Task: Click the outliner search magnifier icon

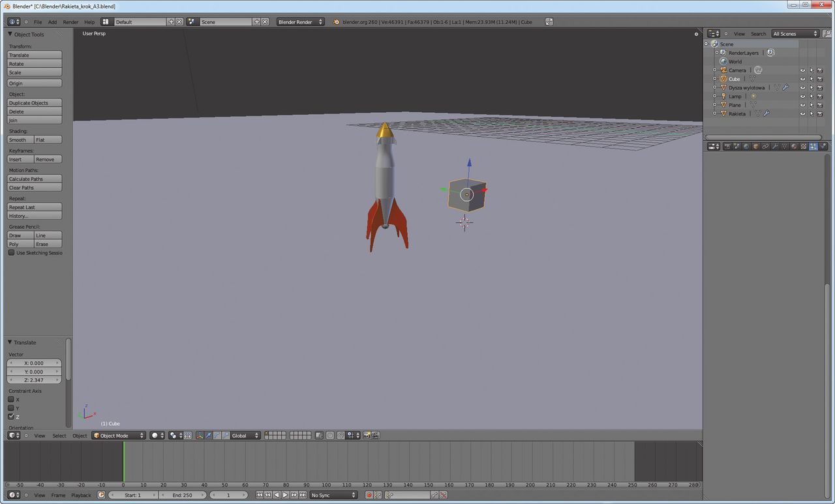Action: coord(827,33)
